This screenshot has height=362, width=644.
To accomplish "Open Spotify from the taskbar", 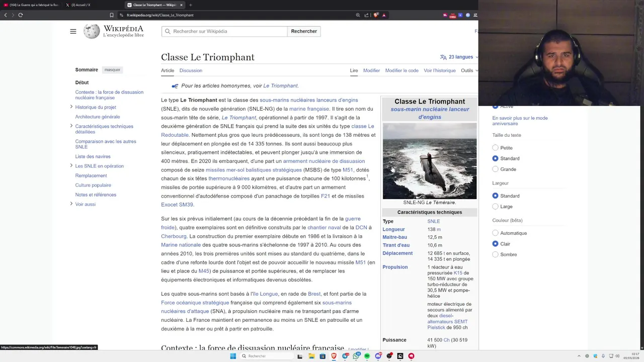I will [x=367, y=356].
